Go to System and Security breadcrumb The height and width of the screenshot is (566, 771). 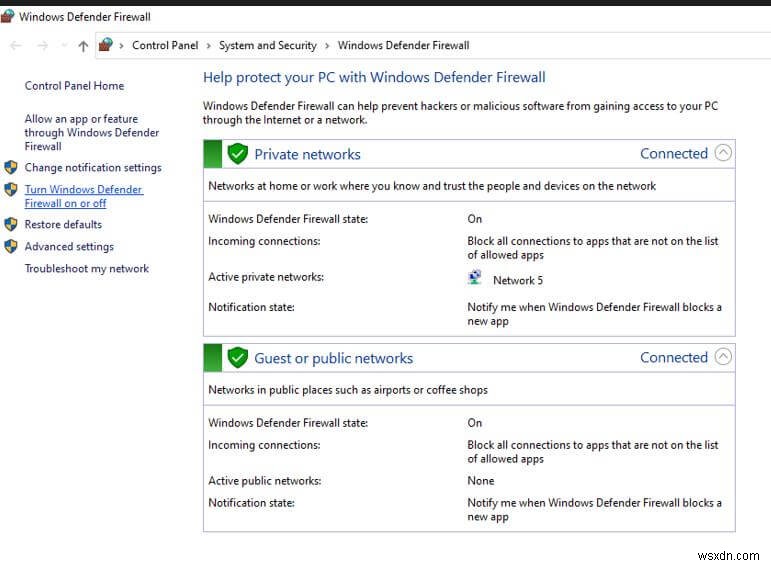click(x=268, y=45)
